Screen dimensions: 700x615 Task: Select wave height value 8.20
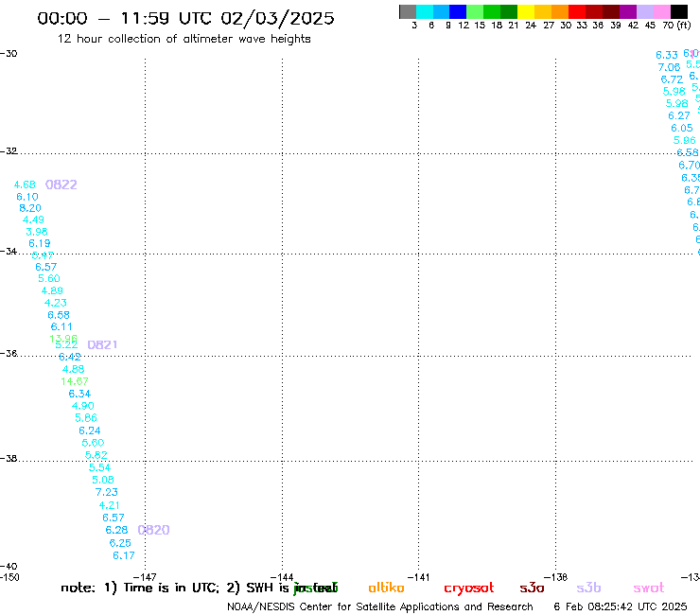point(30,208)
